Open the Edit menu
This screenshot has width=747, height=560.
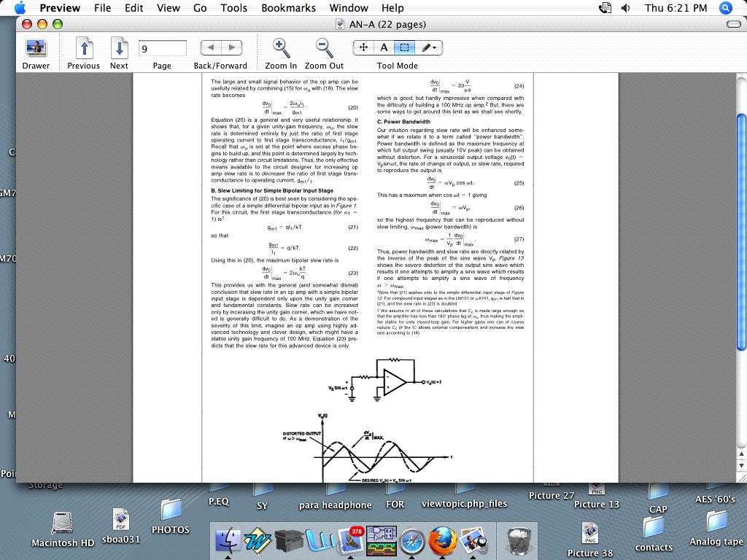(134, 7)
